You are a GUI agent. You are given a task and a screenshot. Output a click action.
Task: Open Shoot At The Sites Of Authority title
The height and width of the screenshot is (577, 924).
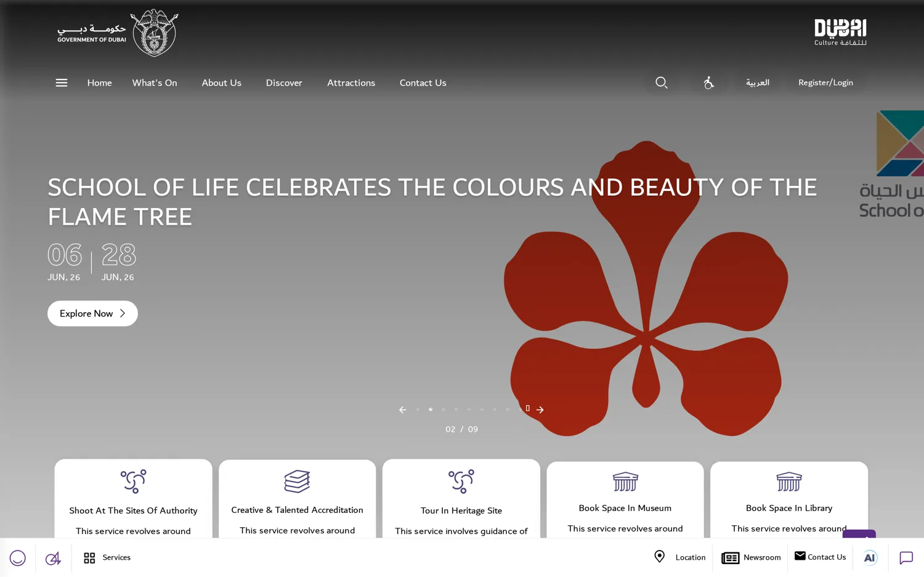(133, 510)
